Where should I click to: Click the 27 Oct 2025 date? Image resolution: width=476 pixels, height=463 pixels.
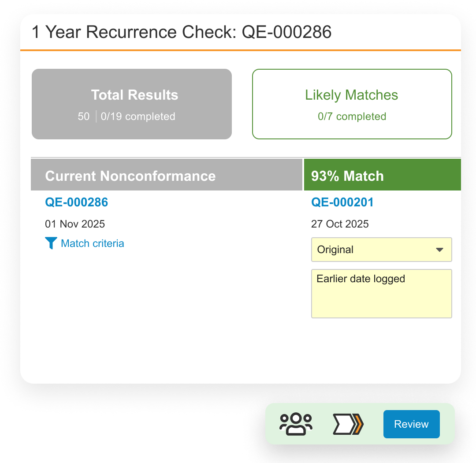[340, 224]
